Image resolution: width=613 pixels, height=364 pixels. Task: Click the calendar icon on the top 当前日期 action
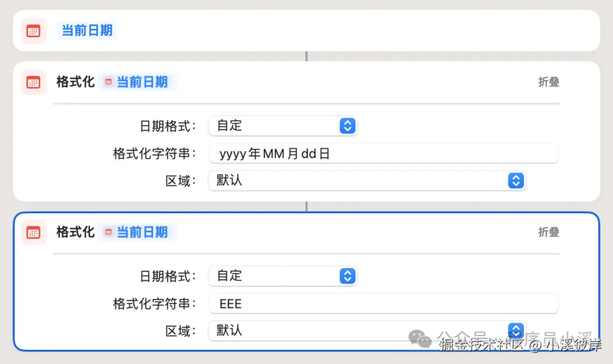(33, 31)
